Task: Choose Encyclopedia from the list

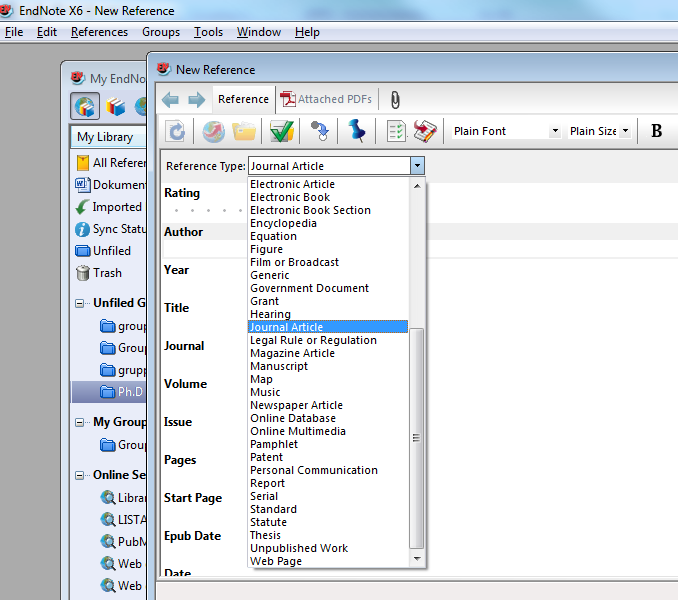Action: (x=328, y=223)
